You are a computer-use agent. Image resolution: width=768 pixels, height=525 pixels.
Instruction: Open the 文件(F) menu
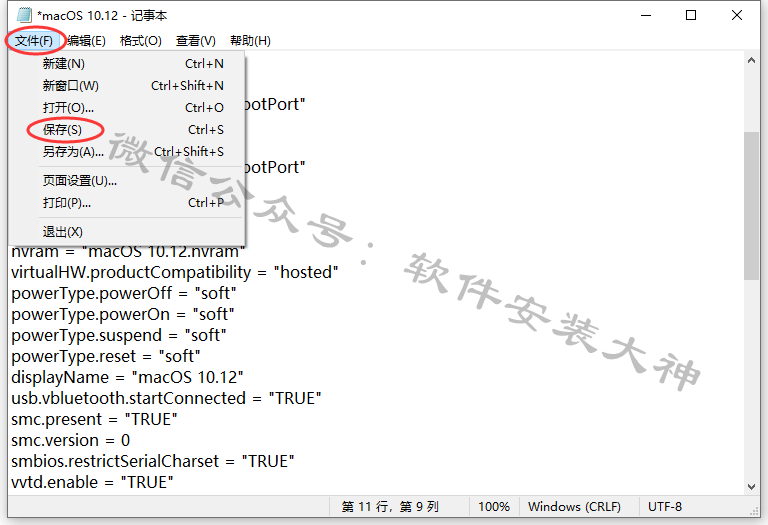(34, 41)
